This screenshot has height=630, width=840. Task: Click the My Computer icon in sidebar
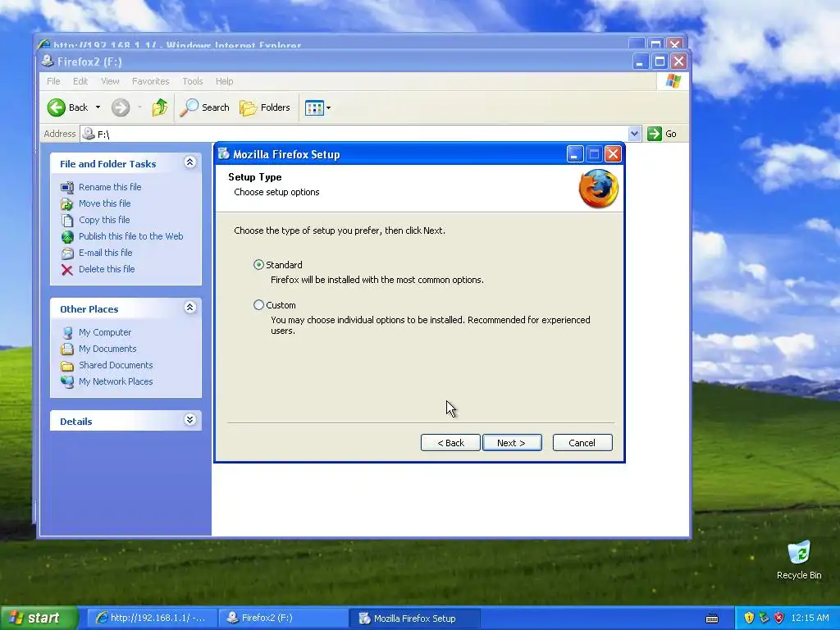point(67,333)
